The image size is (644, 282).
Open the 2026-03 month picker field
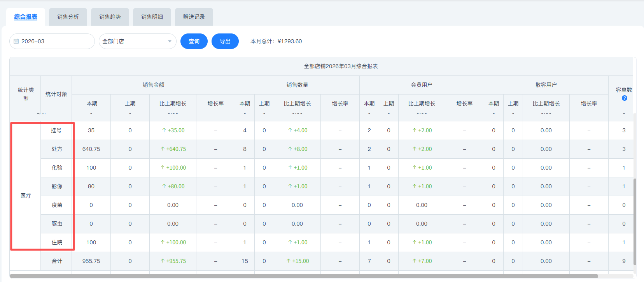click(52, 41)
